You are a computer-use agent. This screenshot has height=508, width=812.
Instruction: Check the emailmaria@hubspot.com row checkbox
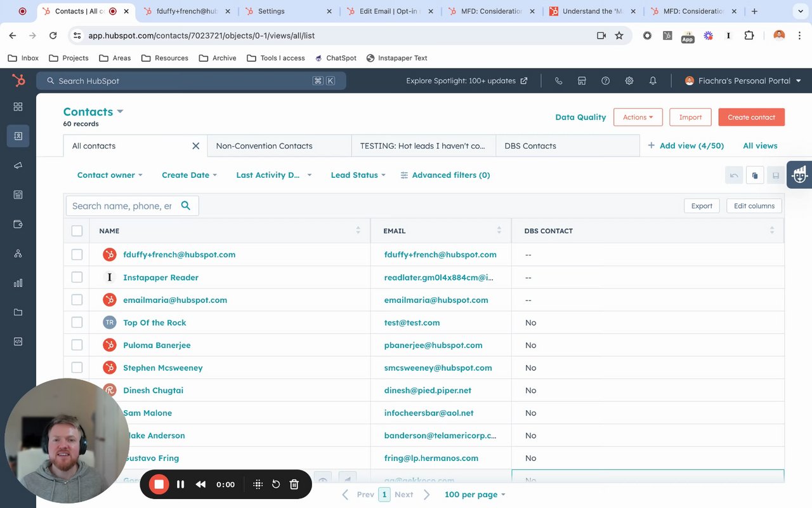(77, 300)
